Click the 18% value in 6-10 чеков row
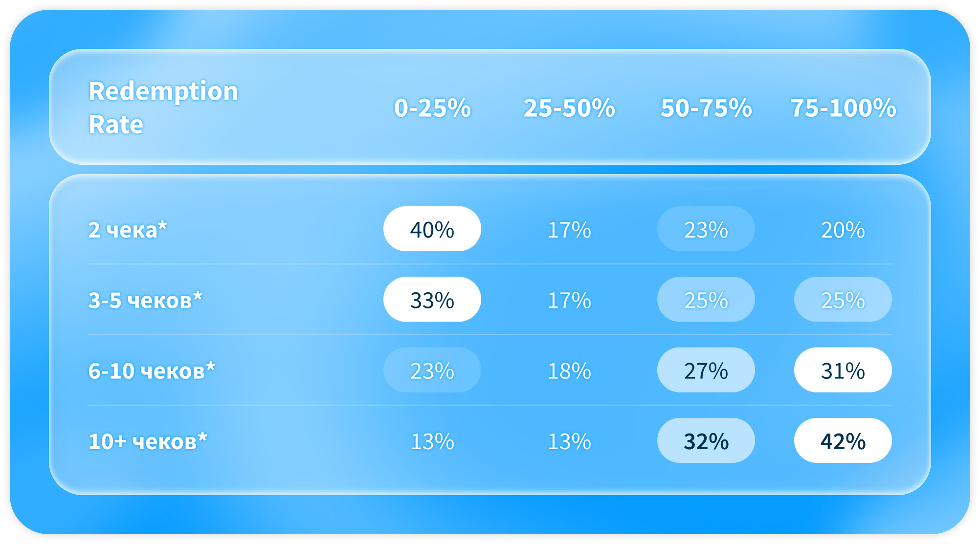The width and height of the screenshot is (980, 544). 569,370
